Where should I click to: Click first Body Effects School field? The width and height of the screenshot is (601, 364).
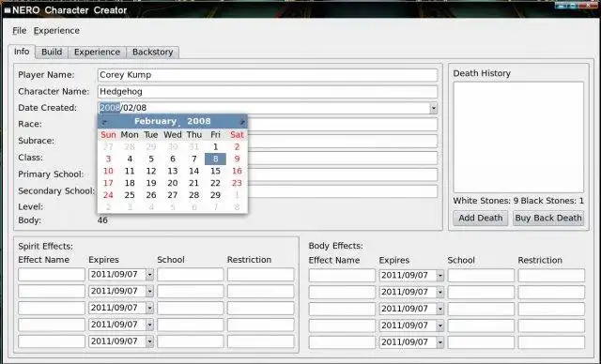coord(481,275)
